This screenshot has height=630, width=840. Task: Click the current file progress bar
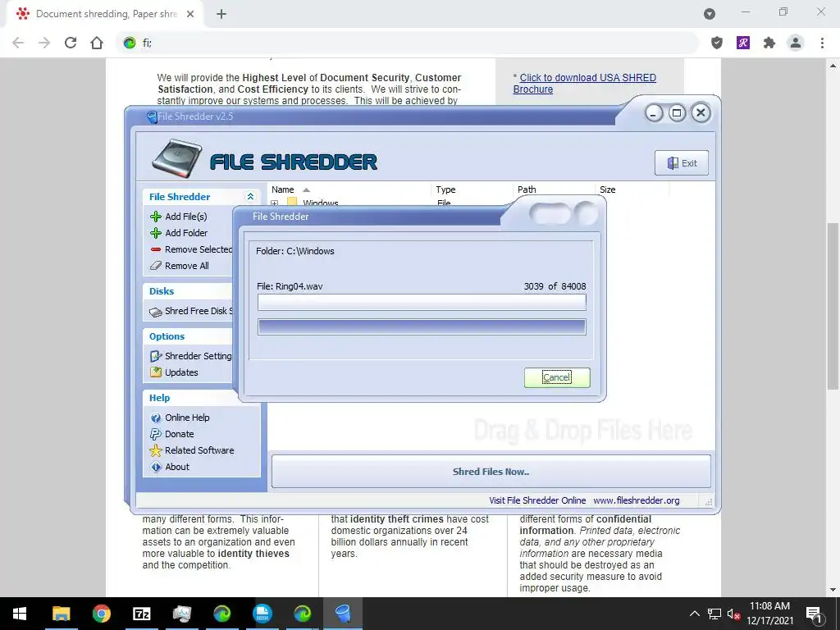[x=422, y=302]
